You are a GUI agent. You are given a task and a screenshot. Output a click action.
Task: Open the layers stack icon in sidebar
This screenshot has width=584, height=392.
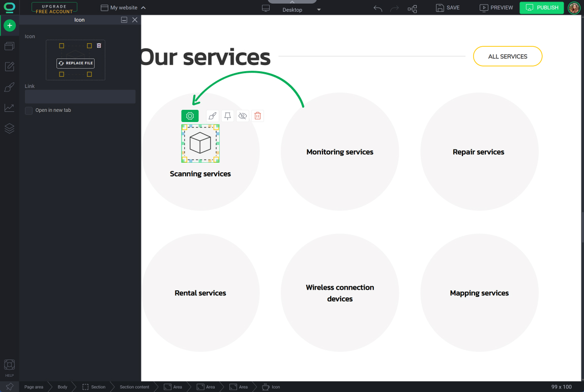click(10, 129)
